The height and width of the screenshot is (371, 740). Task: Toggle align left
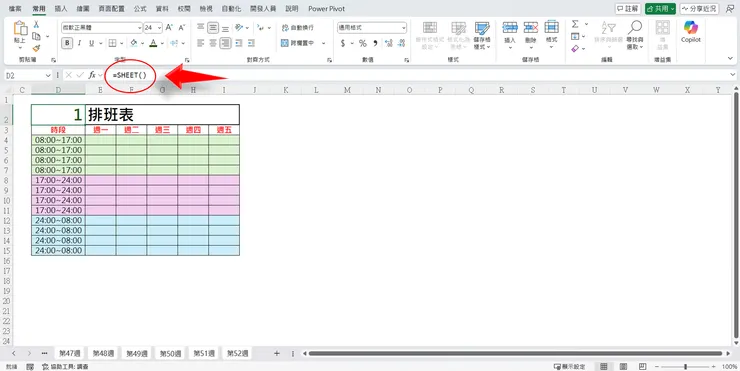tap(201, 43)
